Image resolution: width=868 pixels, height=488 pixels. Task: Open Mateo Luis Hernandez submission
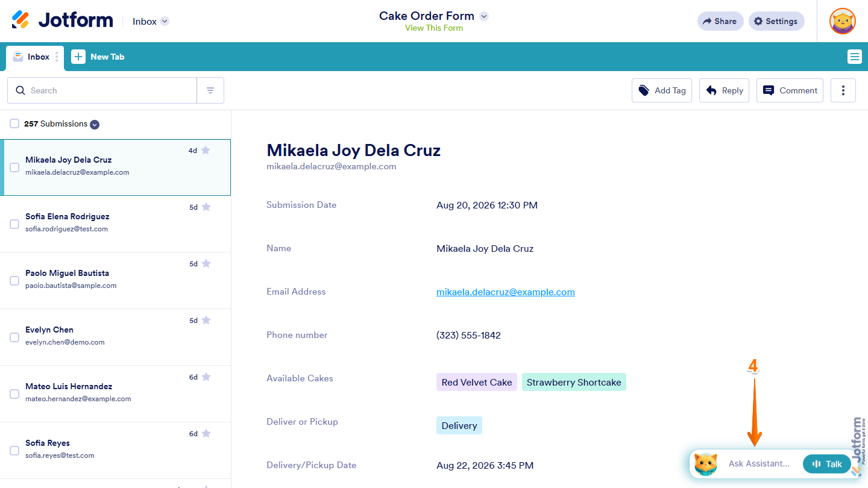[x=115, y=394]
